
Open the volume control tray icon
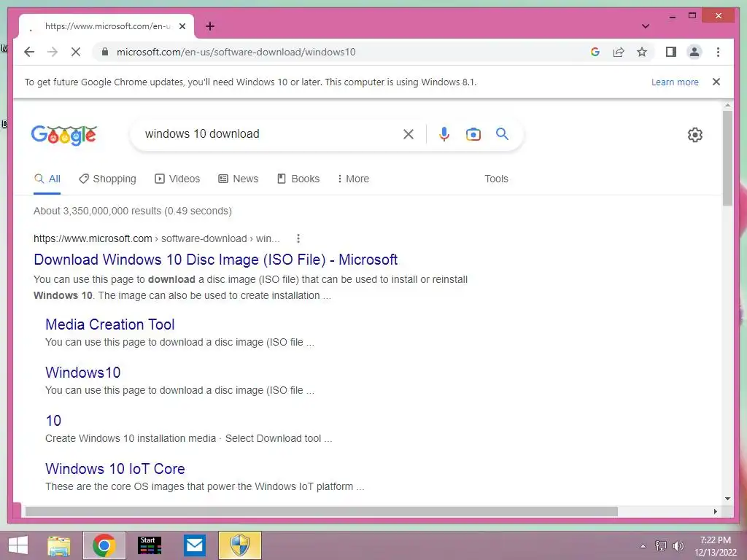[x=678, y=546]
